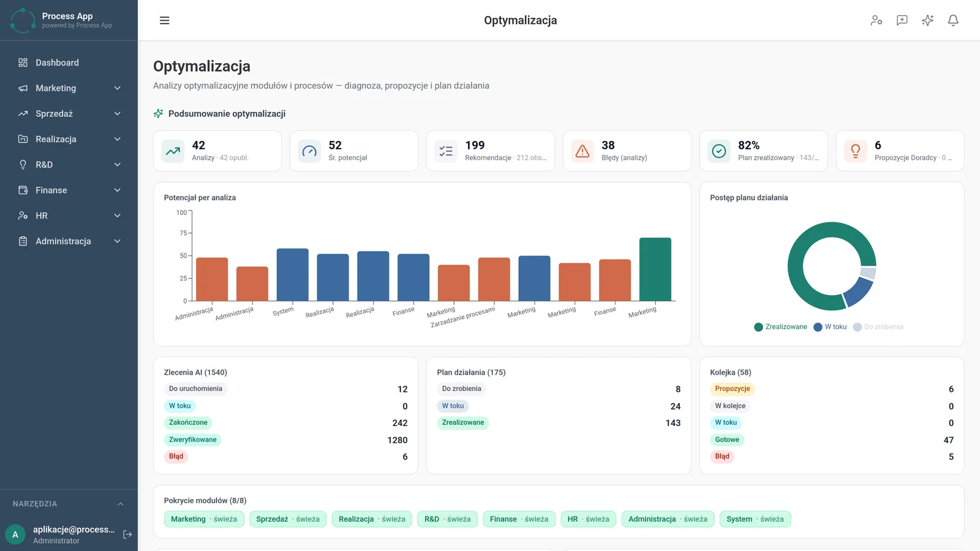Expand the Realizacja menu chevron
Viewport: 980px width, 551px height.
click(118, 139)
